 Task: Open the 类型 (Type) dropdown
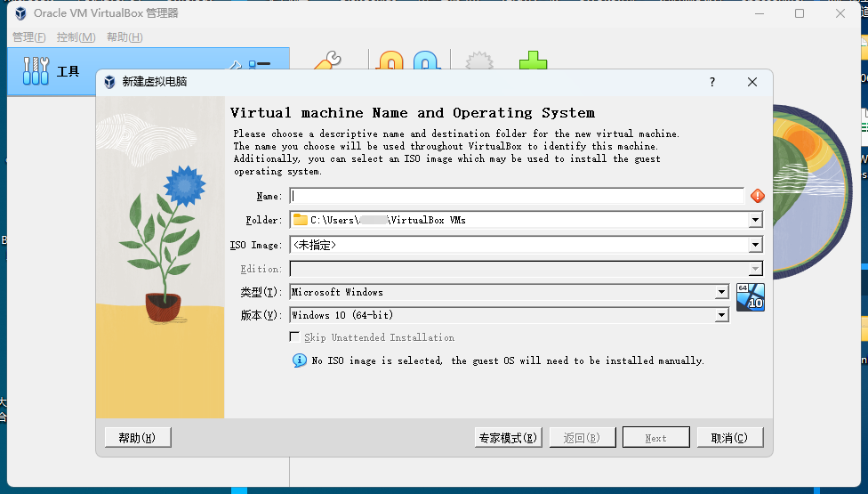pyautogui.click(x=721, y=292)
